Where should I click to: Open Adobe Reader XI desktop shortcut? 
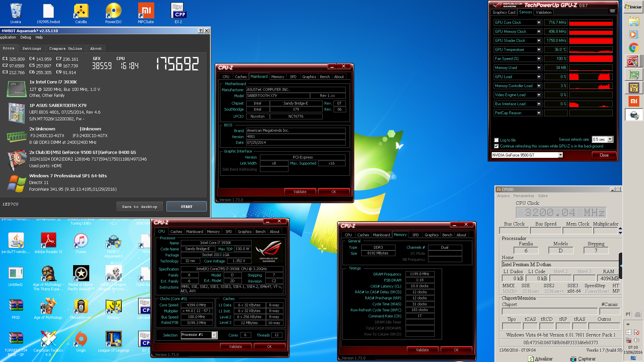coord(48,243)
